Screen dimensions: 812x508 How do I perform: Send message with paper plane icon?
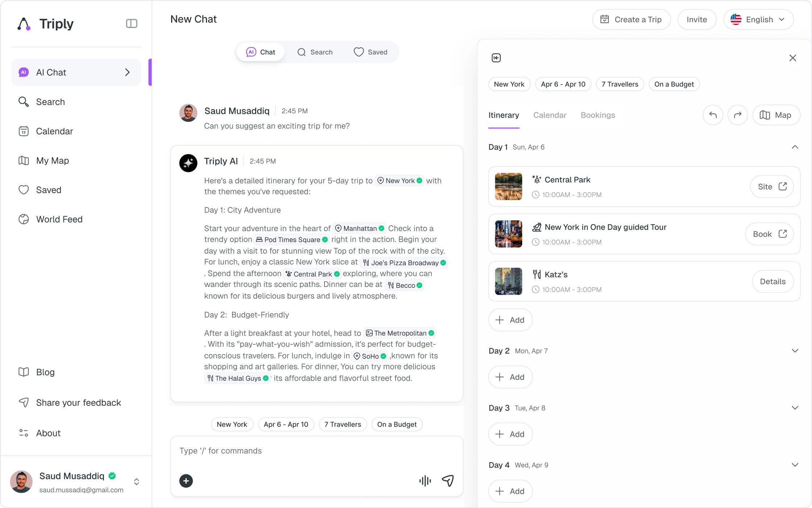pyautogui.click(x=448, y=481)
